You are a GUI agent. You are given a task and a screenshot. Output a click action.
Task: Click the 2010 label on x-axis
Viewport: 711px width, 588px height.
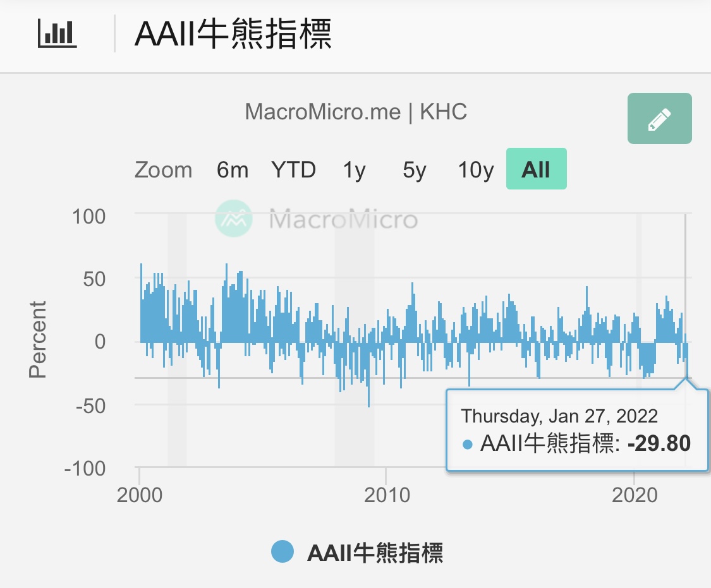coord(386,494)
